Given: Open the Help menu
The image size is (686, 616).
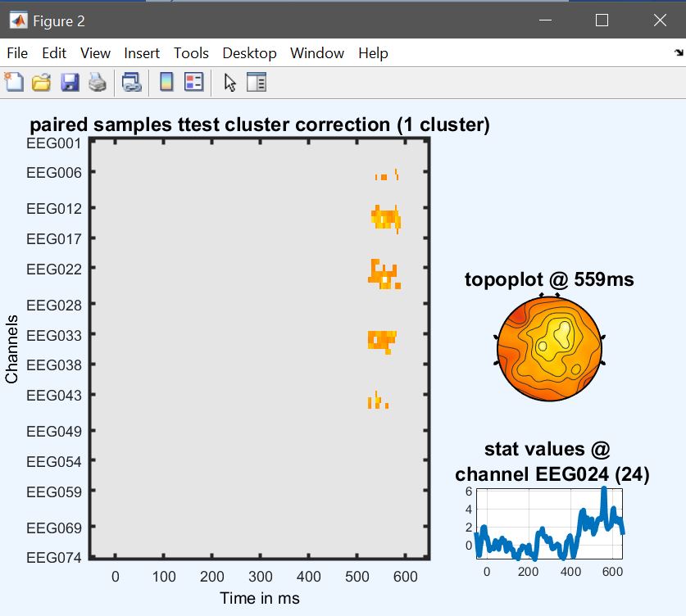Looking at the screenshot, I should coord(373,53).
